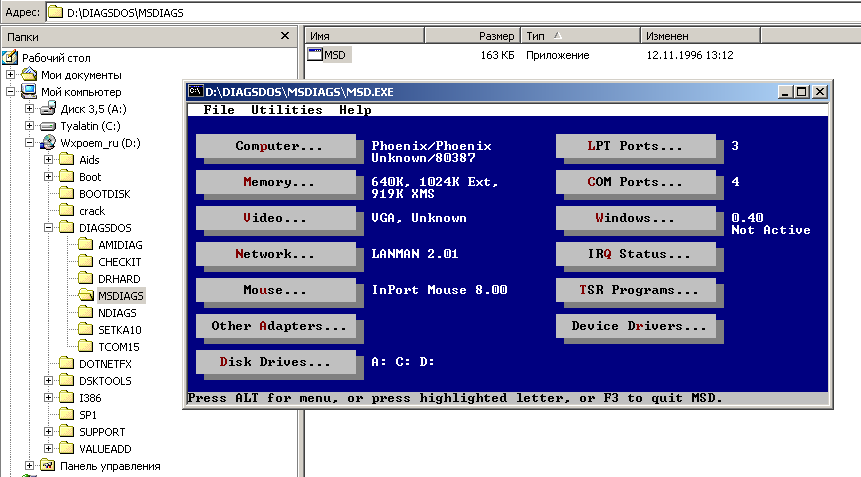Open Other Adapters... button
The width and height of the screenshot is (861, 477).
click(x=276, y=326)
